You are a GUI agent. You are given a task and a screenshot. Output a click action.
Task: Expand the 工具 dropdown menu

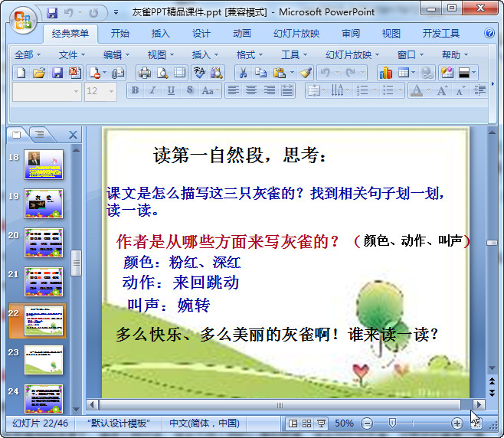coord(294,55)
